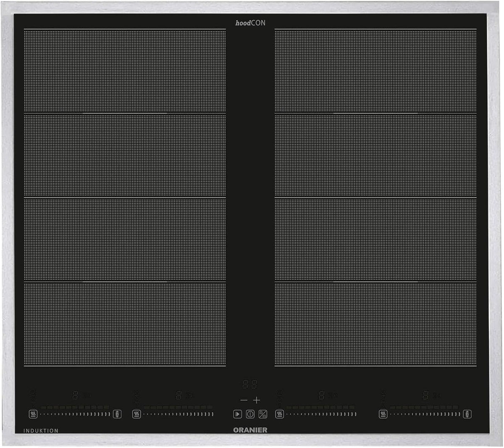Increase the timer with the plus key
The width and height of the screenshot is (504, 448).
257,400
